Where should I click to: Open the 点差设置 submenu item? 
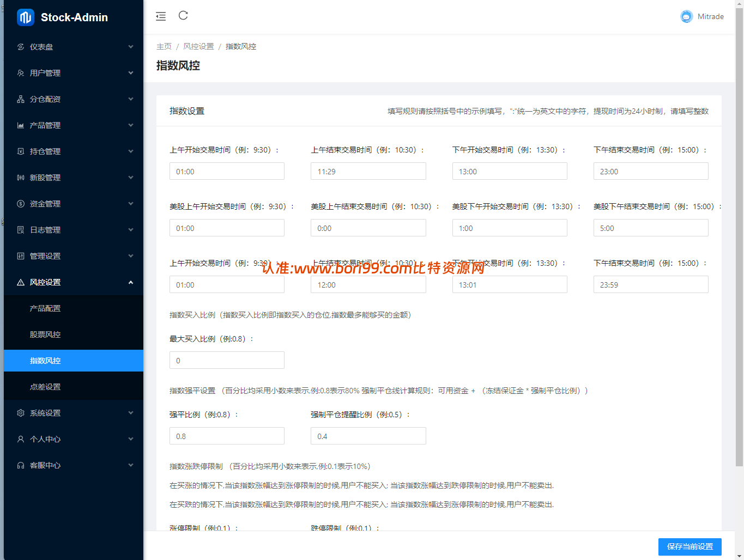[x=74, y=387]
